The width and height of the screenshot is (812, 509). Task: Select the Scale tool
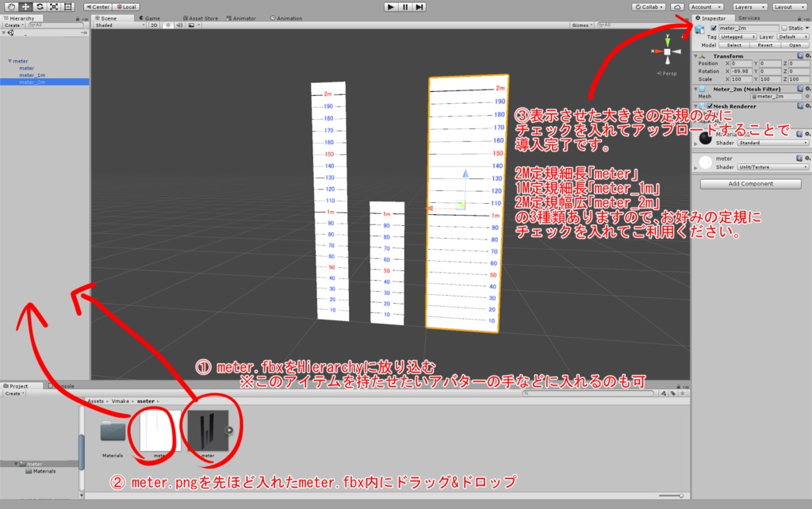[54, 6]
